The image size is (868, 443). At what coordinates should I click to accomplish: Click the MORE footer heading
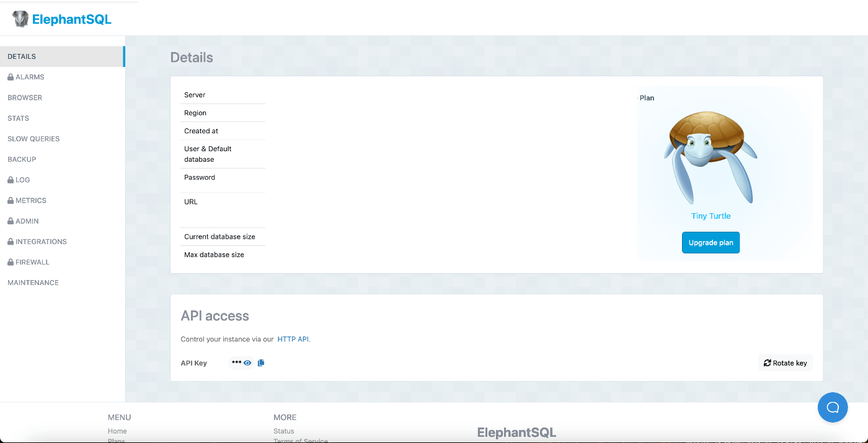(x=285, y=418)
